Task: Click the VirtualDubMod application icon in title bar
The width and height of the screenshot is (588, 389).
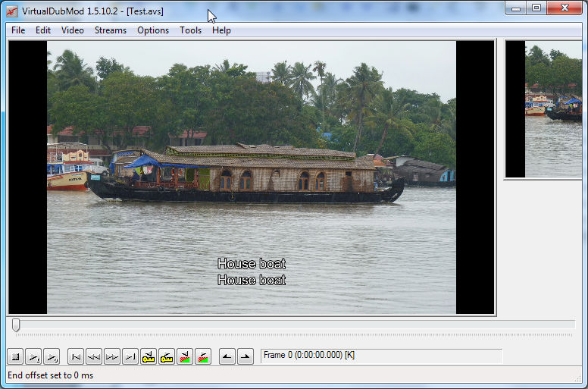Action: click(x=12, y=11)
